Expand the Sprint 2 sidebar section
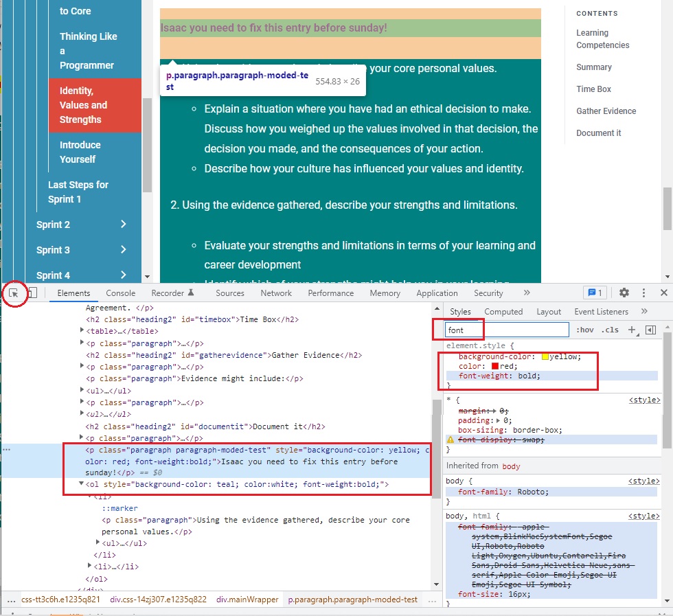673x616 pixels. (x=123, y=225)
